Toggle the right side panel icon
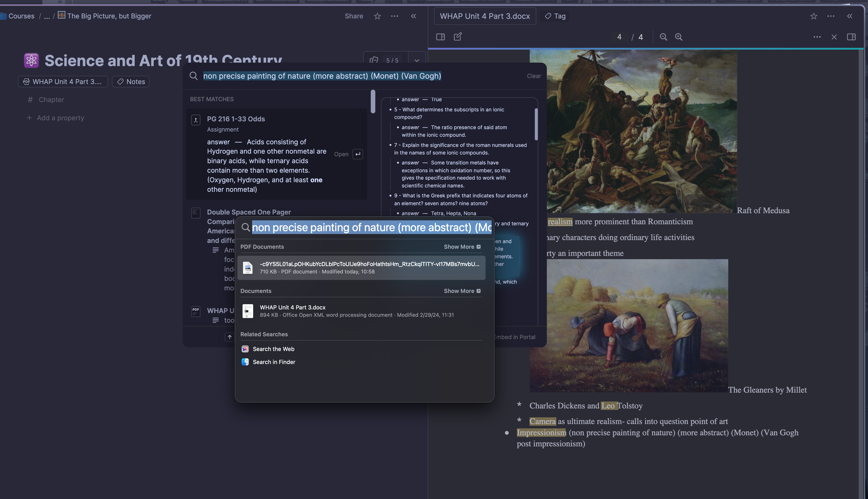 pos(851,37)
